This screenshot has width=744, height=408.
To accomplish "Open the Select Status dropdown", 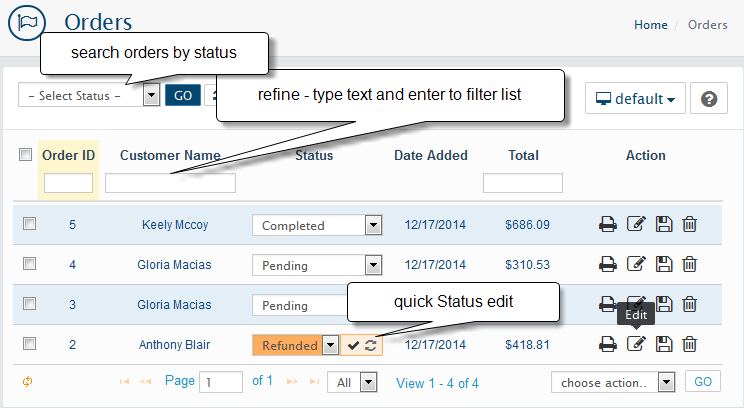I will pos(89,95).
